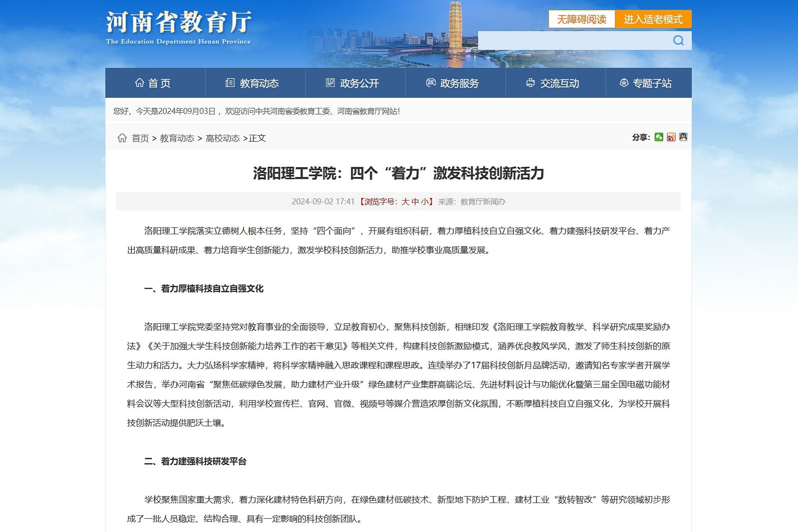This screenshot has width=798, height=532.
Task: Set font size to small 小
Action: [425, 202]
